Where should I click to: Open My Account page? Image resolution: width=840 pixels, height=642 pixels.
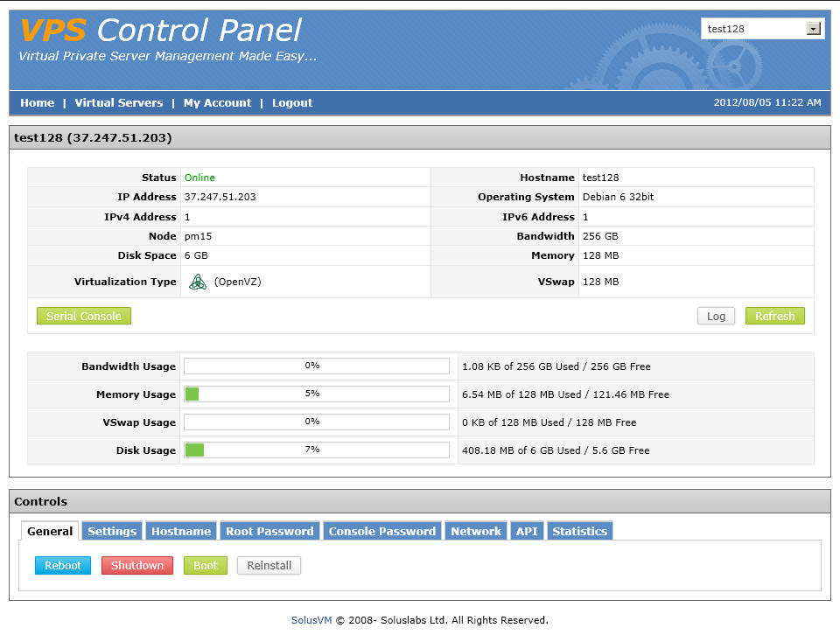217,103
